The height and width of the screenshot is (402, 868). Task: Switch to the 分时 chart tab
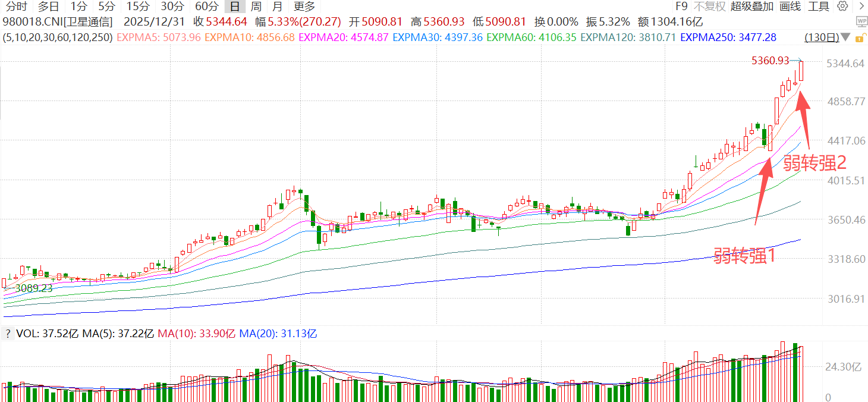click(x=17, y=7)
